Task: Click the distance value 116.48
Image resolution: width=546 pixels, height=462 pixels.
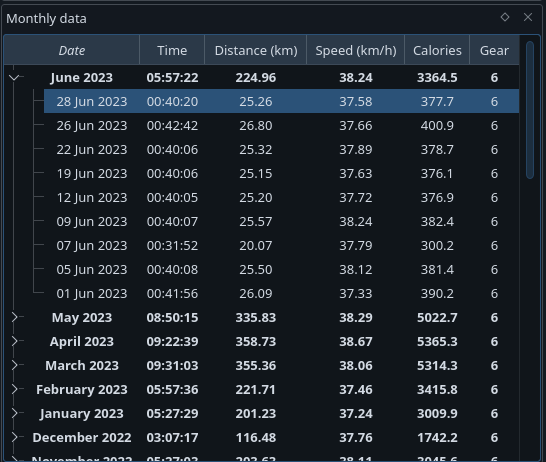Action: 256,438
